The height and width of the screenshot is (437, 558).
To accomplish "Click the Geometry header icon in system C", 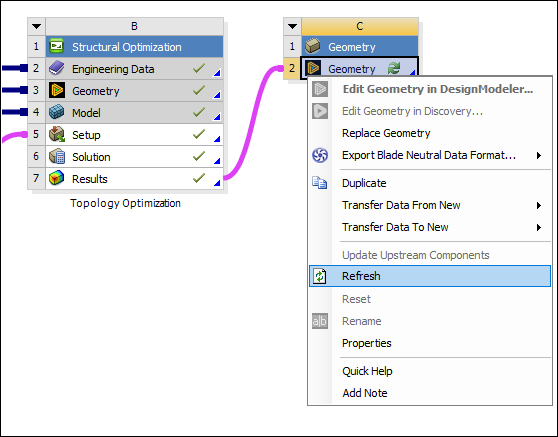I will click(313, 46).
